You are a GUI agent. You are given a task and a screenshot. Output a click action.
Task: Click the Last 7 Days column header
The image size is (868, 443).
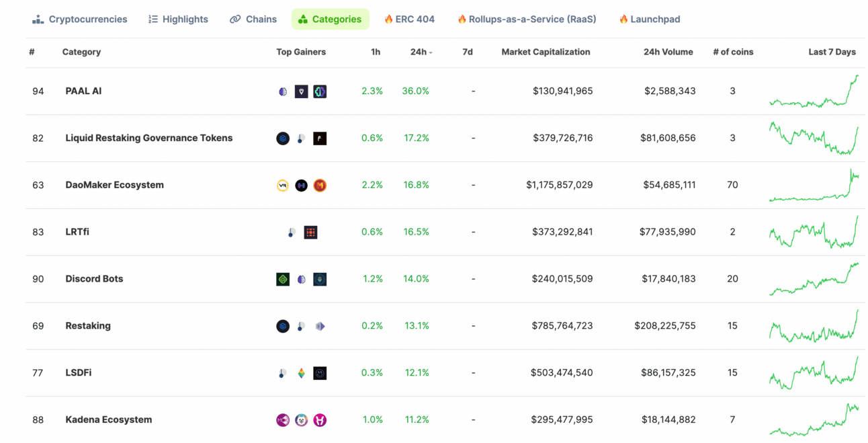tap(832, 52)
